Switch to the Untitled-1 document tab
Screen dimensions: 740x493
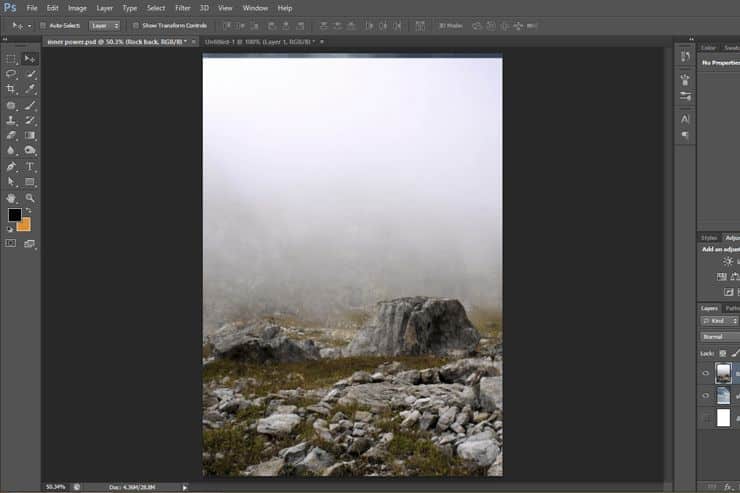pos(260,42)
